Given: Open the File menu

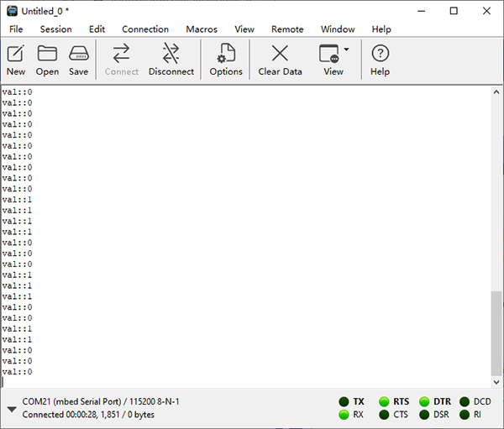Looking at the screenshot, I should (16, 29).
